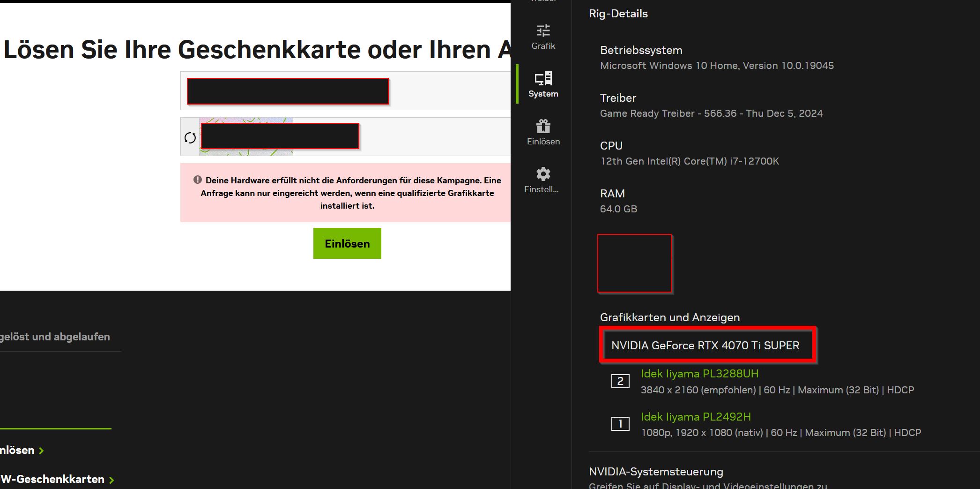
Task: Click the W-Geschenkkarten link chevron
Action: (x=111, y=480)
